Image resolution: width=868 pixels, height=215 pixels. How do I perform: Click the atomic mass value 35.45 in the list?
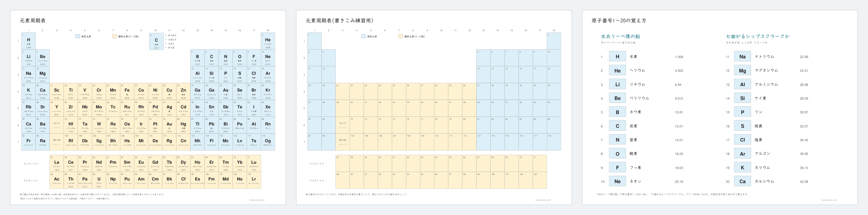pos(803,140)
